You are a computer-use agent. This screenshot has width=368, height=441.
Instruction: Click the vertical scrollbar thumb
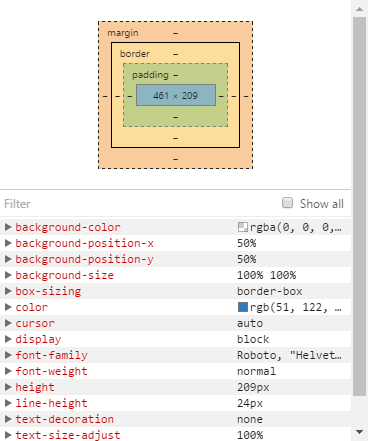359,207
